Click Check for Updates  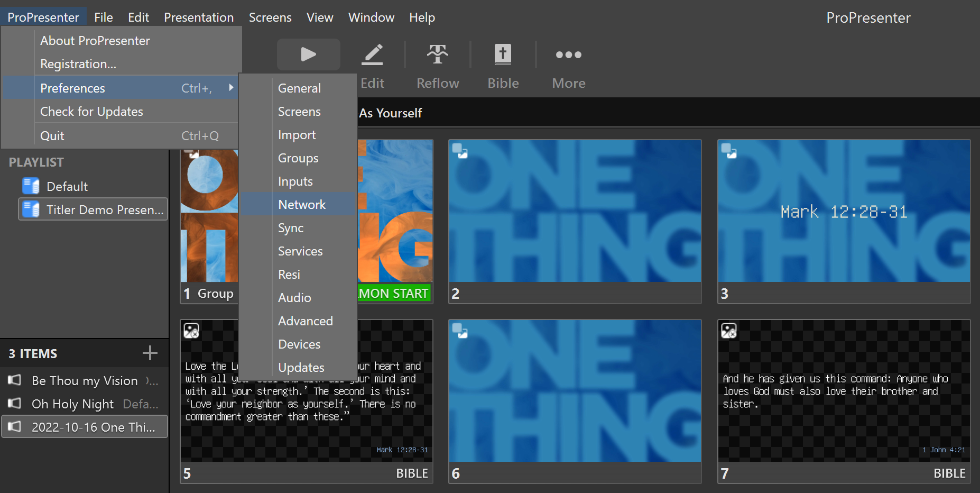click(91, 112)
